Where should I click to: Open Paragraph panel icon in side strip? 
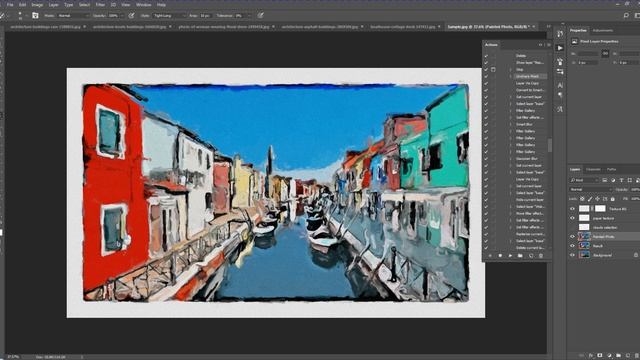click(560, 95)
